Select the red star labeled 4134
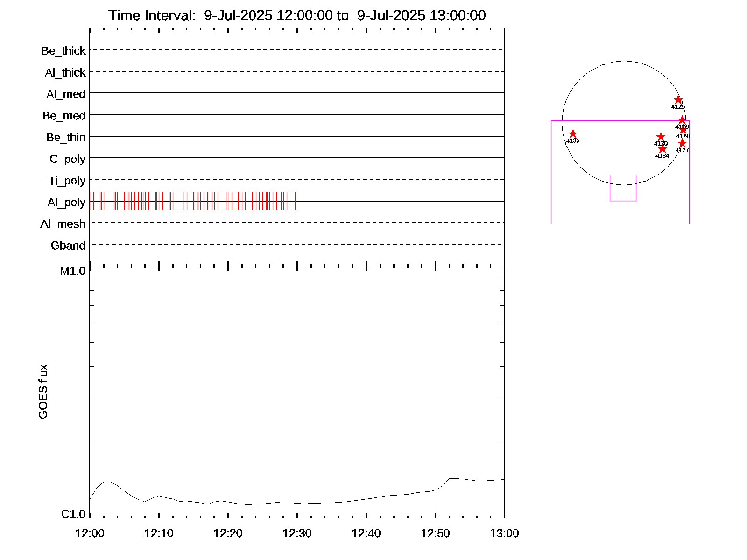Viewport: 747px width, 560px height. tap(662, 149)
